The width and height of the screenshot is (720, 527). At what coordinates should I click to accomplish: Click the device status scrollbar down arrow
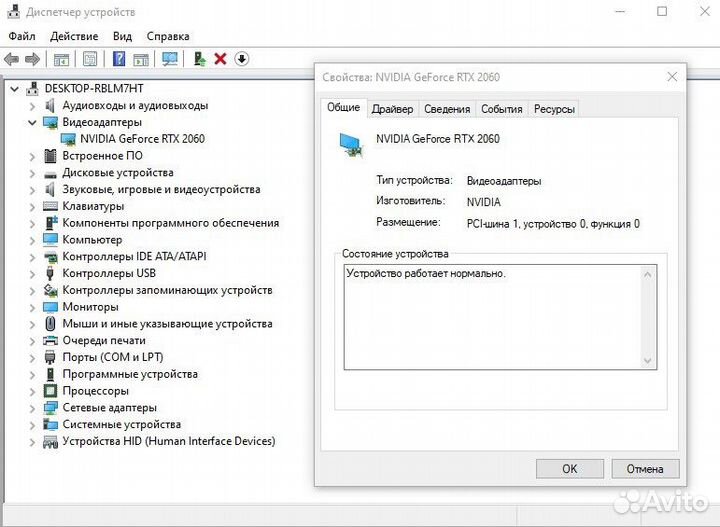coord(647,360)
